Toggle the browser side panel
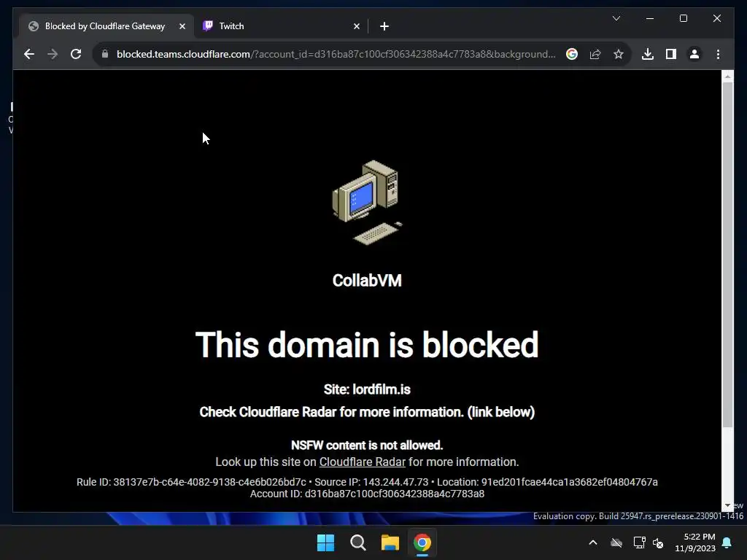This screenshot has width=747, height=560. (671, 54)
